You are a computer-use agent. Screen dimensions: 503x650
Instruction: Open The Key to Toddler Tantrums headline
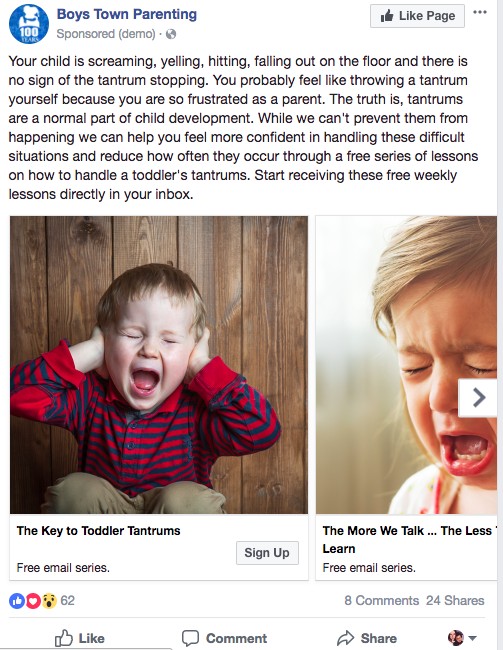point(98,531)
